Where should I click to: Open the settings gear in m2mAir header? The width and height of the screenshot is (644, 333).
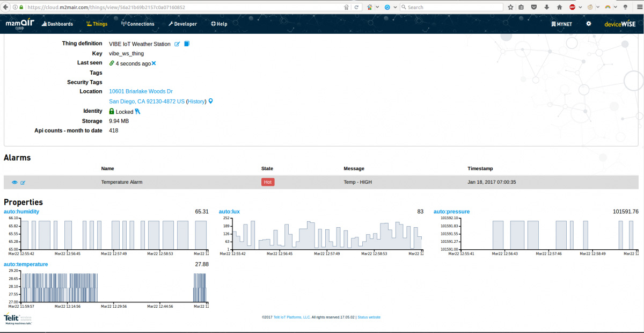[589, 24]
